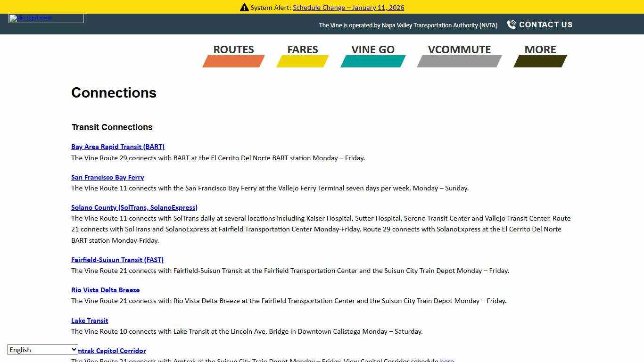Expand the More menu

[x=540, y=49]
